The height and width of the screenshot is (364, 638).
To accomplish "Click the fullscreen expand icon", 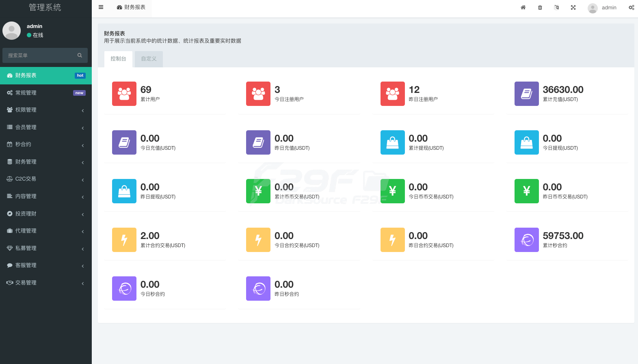I will (573, 8).
